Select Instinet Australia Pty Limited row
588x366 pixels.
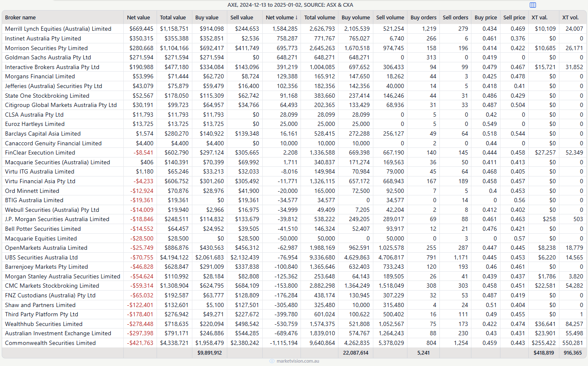[294, 38]
